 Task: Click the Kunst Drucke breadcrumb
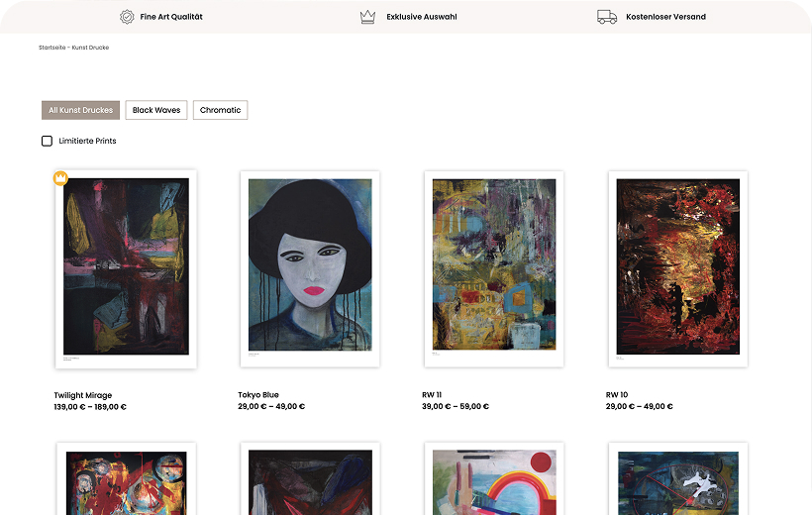click(x=91, y=48)
